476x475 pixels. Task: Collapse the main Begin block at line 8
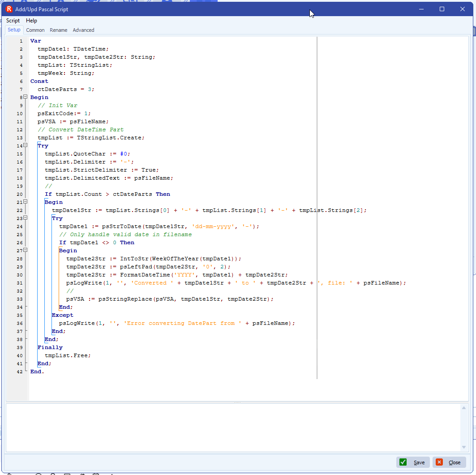26,97
